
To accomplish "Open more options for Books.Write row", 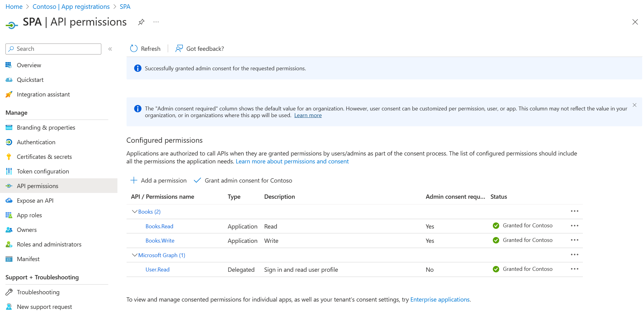I will (574, 240).
